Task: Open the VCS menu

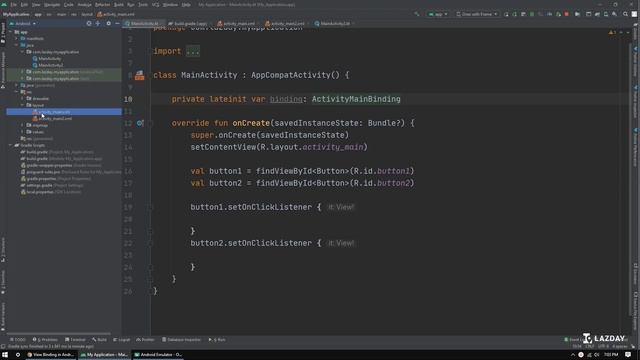Action: (156, 4)
